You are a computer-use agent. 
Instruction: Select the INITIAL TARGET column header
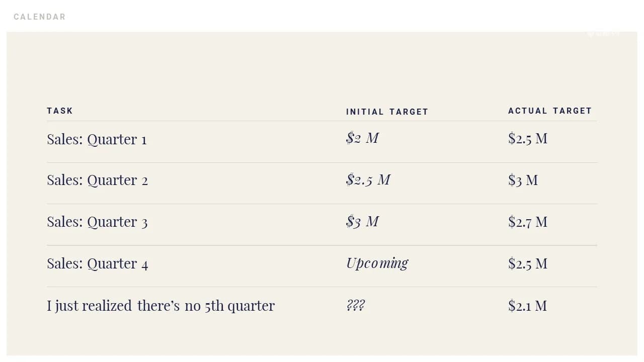point(387,112)
